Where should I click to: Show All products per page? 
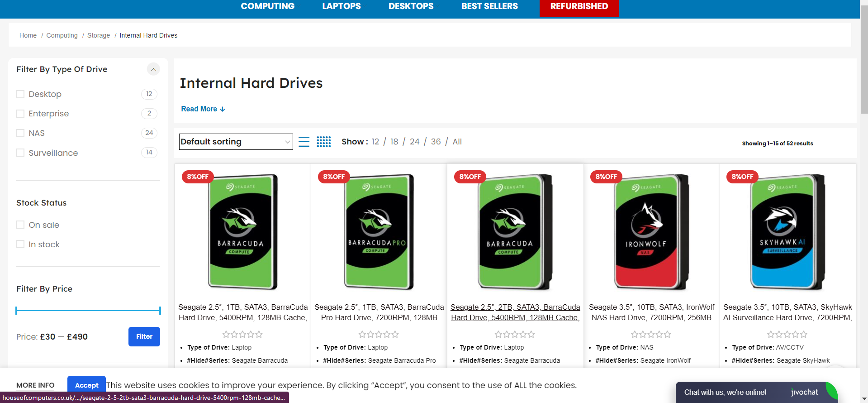pyautogui.click(x=457, y=142)
